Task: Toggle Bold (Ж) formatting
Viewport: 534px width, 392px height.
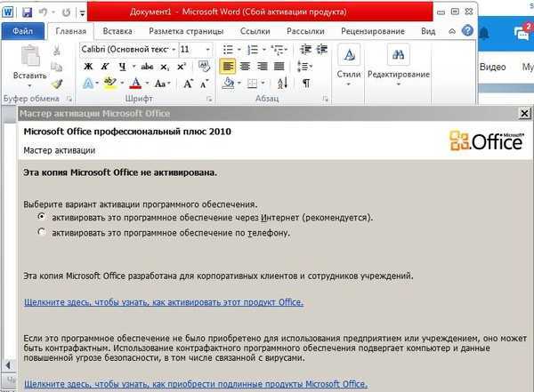Action: 88,67
